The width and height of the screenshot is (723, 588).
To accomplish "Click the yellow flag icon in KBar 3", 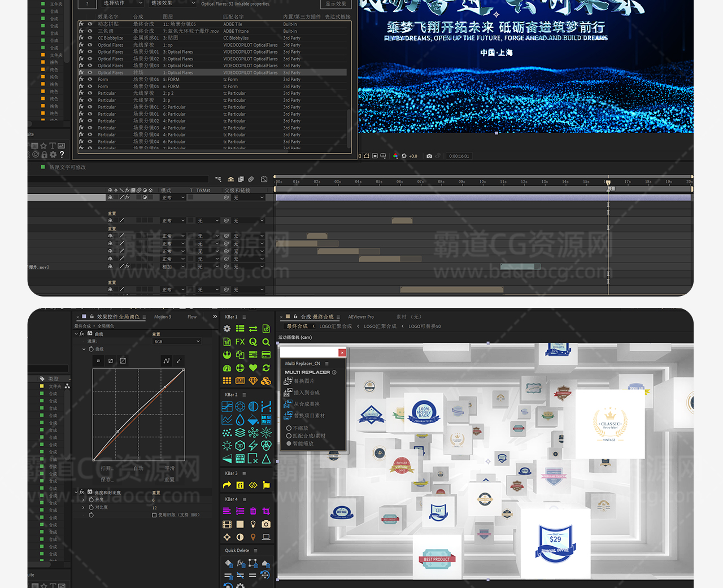I will pos(266,485).
